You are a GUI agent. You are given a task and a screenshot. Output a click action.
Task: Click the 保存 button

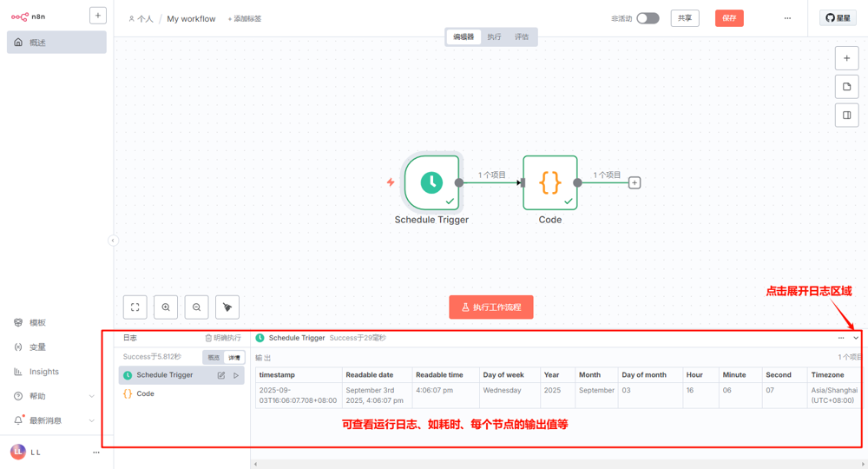(x=729, y=18)
